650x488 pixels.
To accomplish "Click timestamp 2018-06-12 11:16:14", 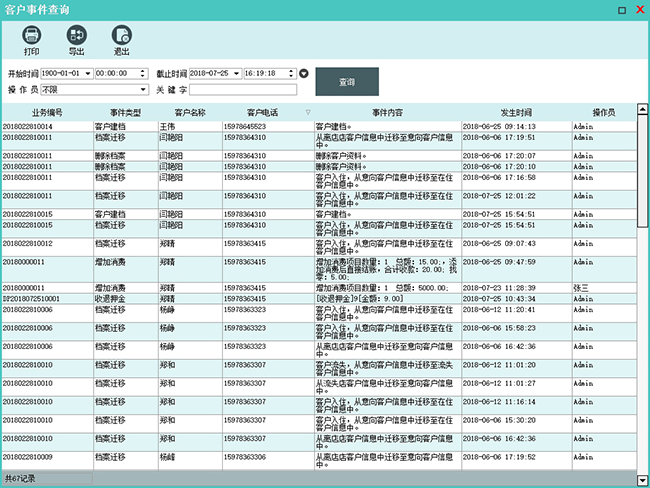I will point(499,402).
